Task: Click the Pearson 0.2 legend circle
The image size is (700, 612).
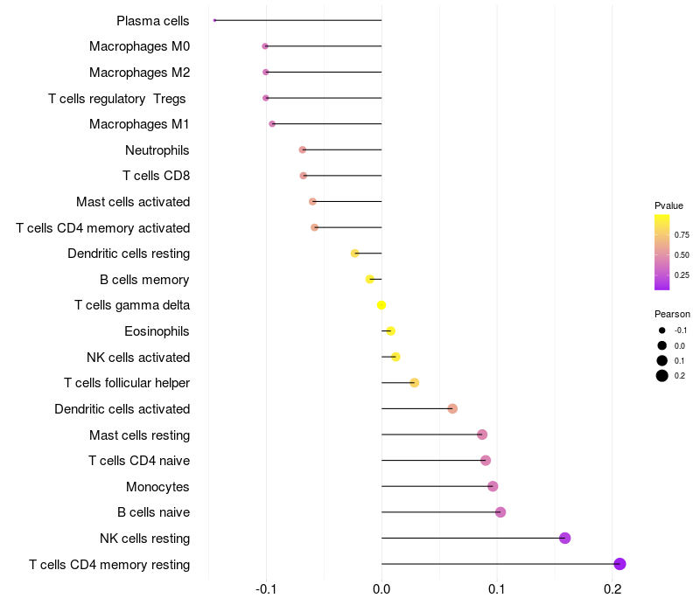Action: pos(662,376)
